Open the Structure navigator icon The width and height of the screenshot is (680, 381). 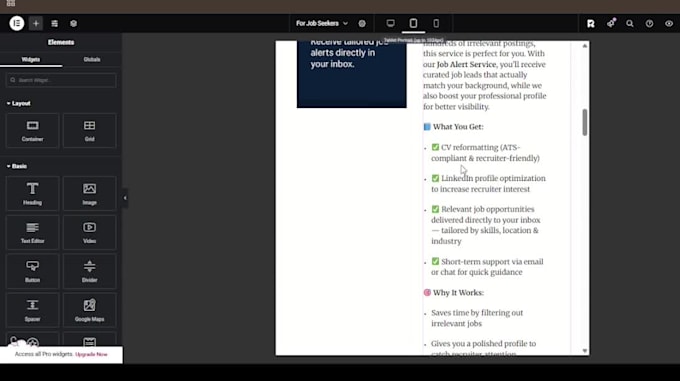tap(55, 23)
